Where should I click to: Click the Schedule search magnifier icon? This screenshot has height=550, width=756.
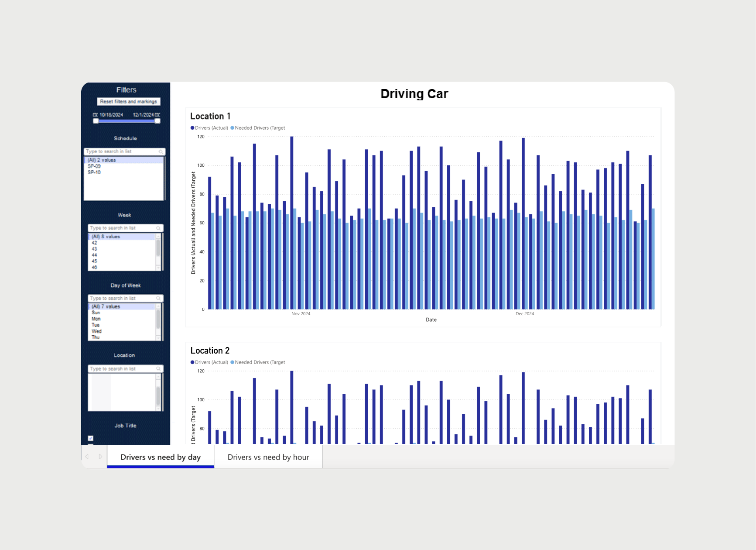(x=161, y=151)
